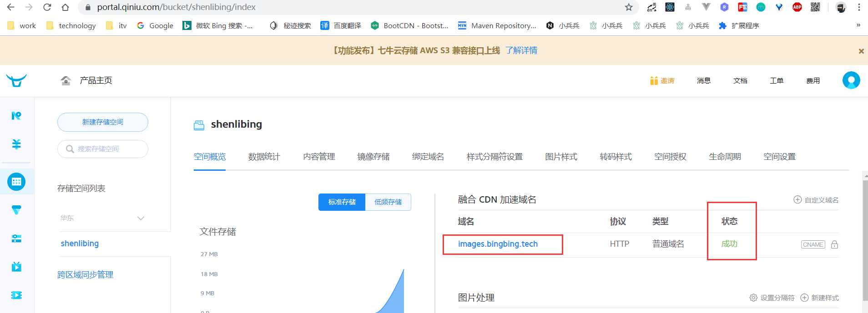Click the lock icon for images.bingbing.tech

[834, 244]
